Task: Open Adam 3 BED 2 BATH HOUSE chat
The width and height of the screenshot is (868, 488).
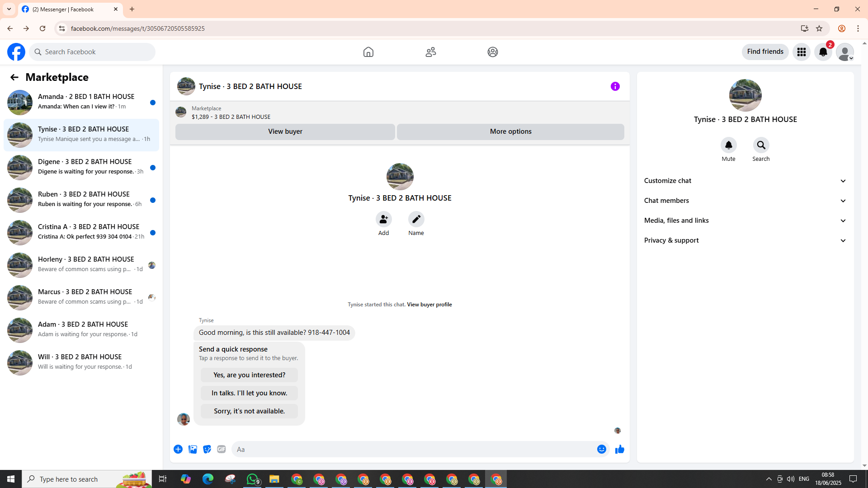Action: pos(81,330)
